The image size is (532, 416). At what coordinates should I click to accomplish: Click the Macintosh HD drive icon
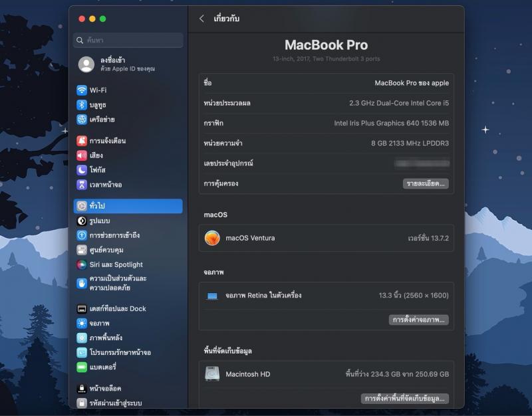pos(212,374)
